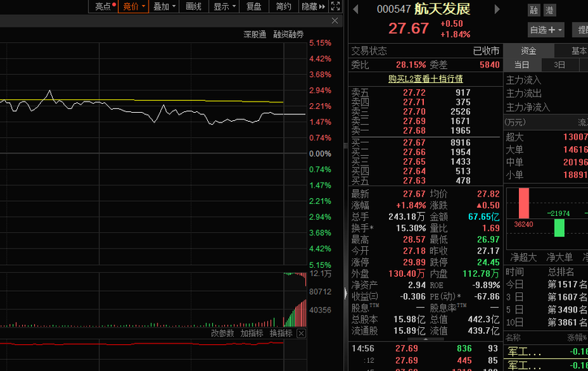Go to previous stock with left arrow
The width and height of the screenshot is (588, 371).
coord(356,10)
